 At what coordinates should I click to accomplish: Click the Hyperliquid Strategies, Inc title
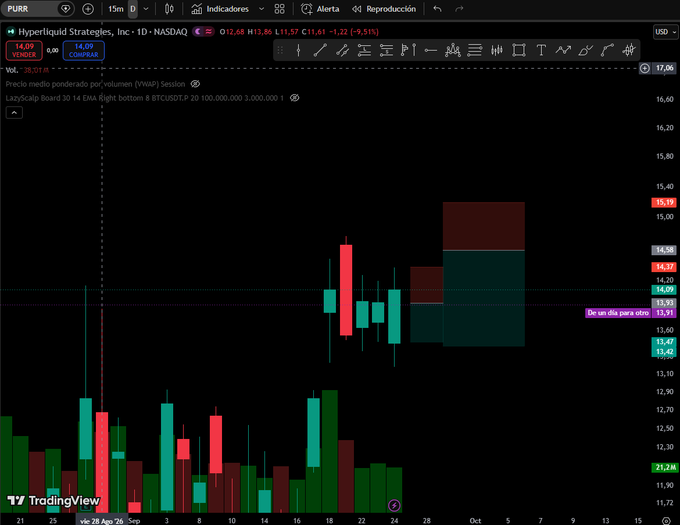[x=74, y=32]
